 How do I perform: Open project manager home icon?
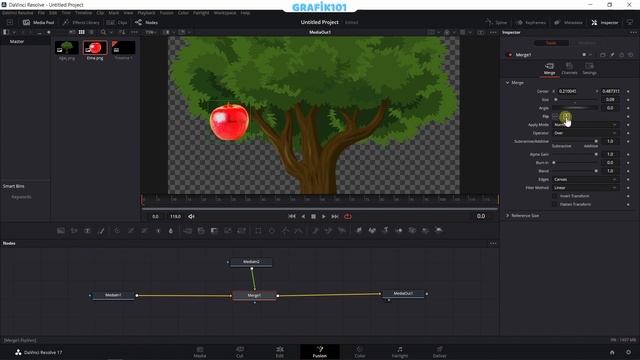pos(612,352)
